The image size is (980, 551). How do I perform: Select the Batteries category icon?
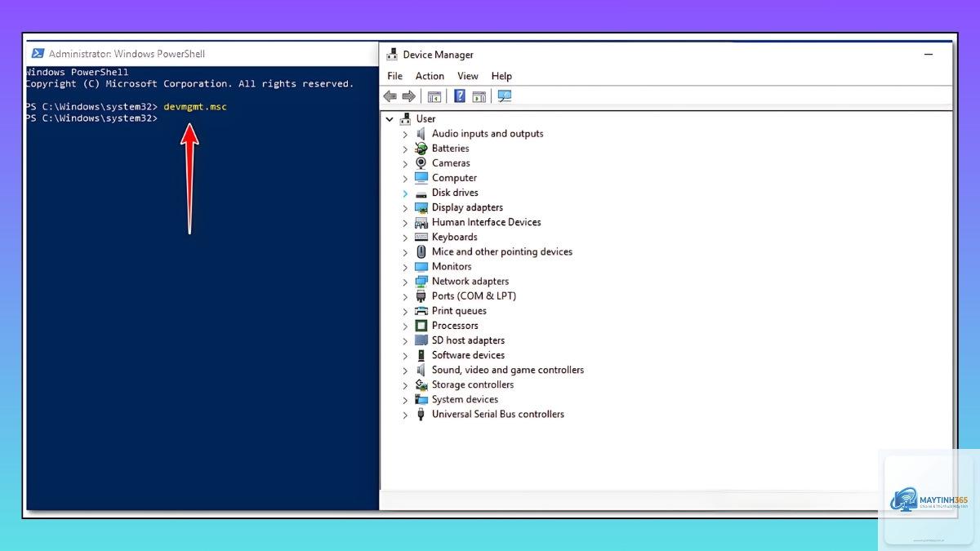(x=421, y=149)
